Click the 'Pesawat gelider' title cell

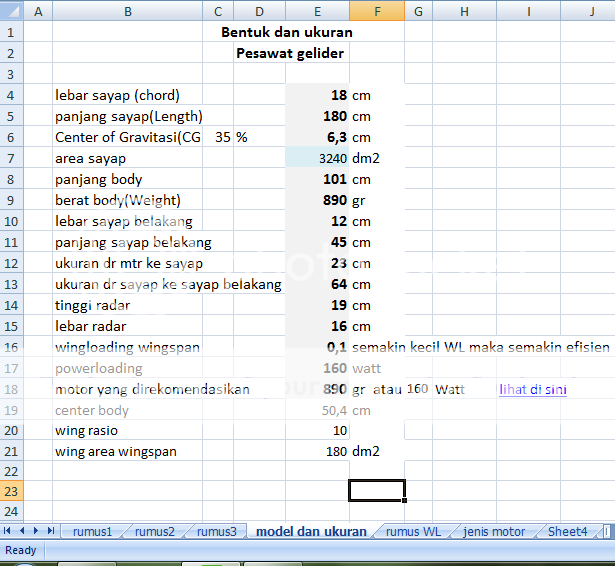[x=290, y=53]
